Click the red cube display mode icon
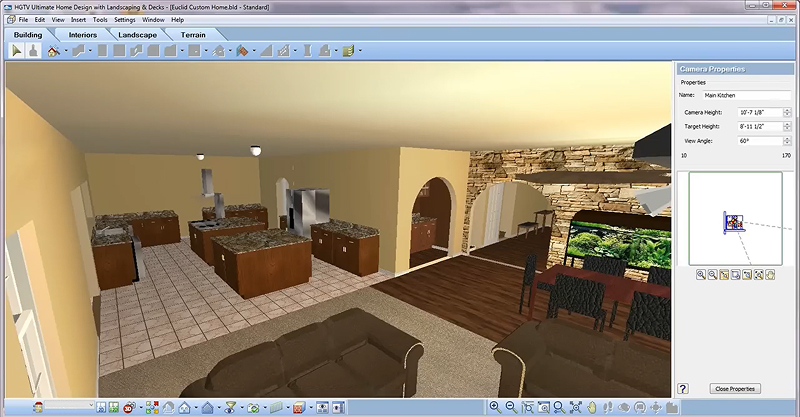Image resolution: width=800 pixels, height=417 pixels. coord(299,407)
